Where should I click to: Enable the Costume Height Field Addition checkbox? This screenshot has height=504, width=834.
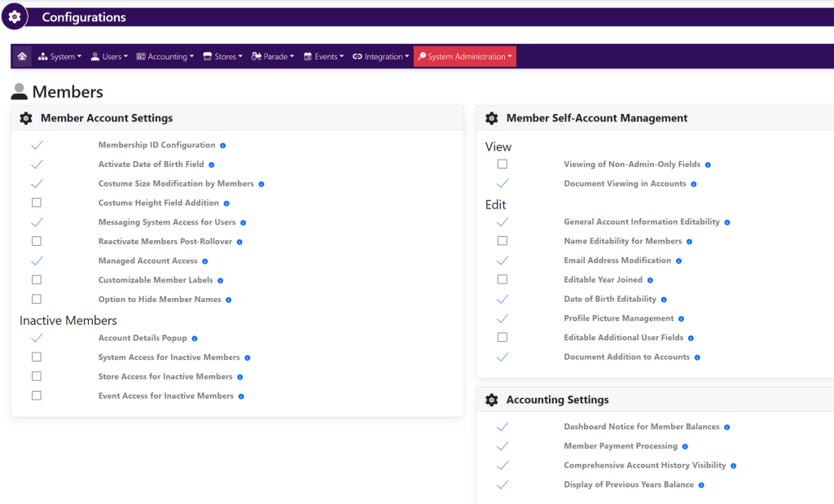pos(37,203)
